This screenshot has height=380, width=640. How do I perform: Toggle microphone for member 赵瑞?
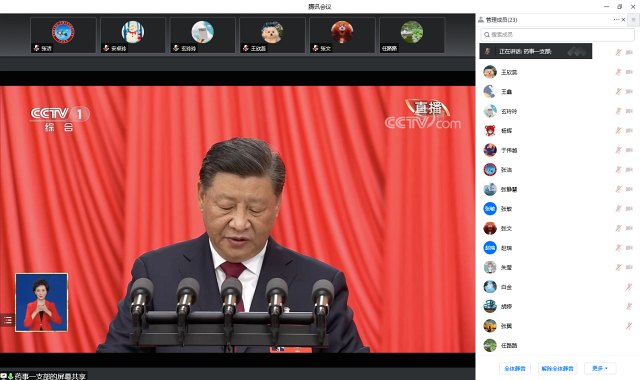pos(618,248)
